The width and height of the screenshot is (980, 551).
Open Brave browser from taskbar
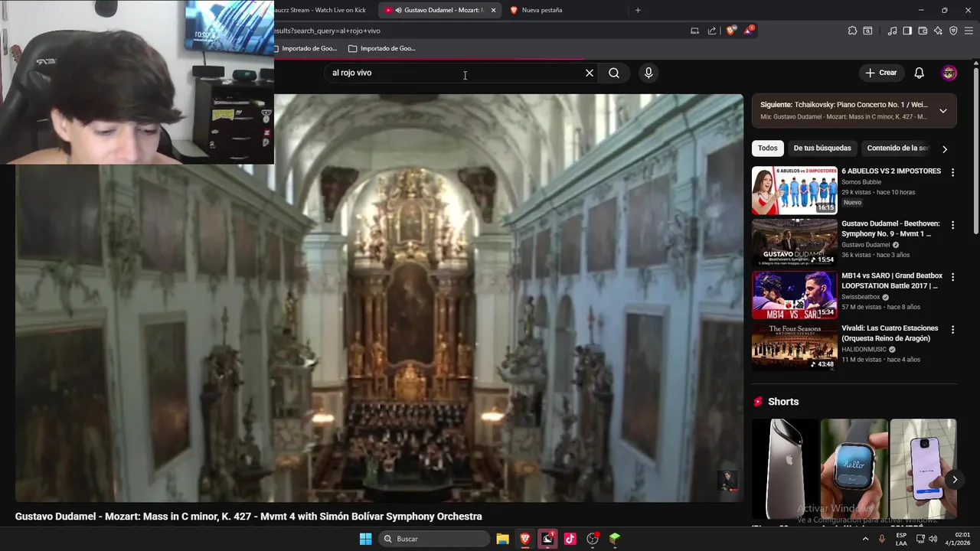525,539
